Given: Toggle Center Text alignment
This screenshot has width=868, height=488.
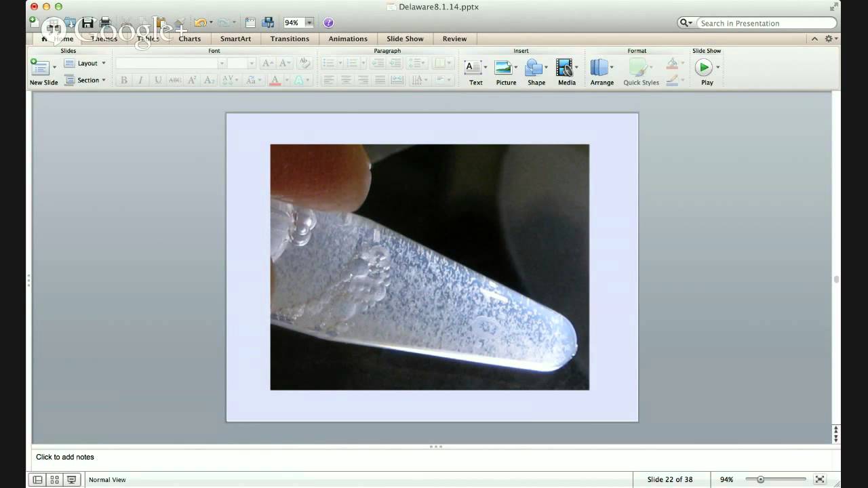Looking at the screenshot, I should (346, 80).
